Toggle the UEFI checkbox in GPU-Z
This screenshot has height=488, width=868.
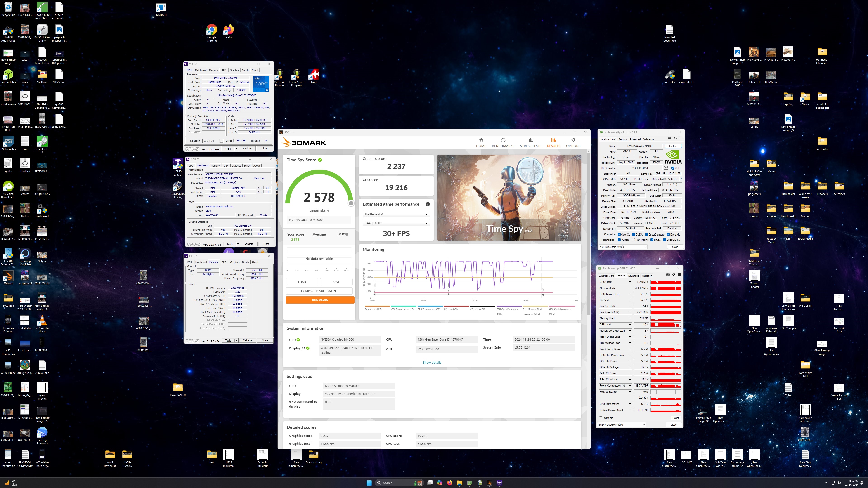tap(673, 168)
